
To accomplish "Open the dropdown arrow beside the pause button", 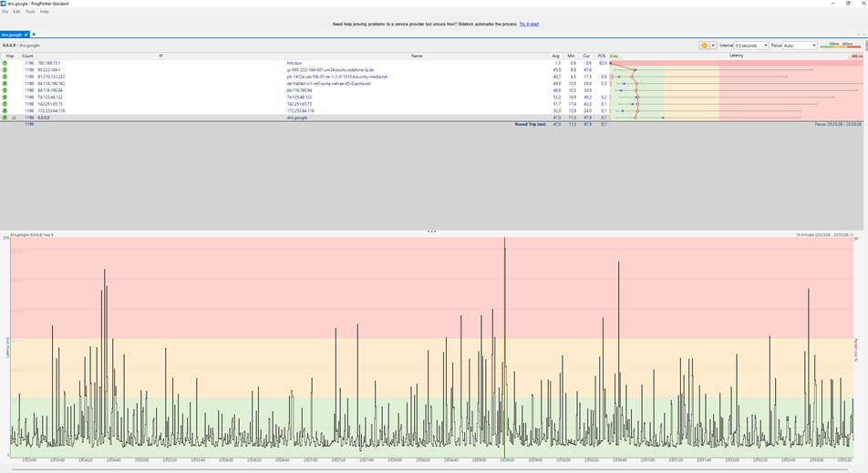I will [x=713, y=46].
